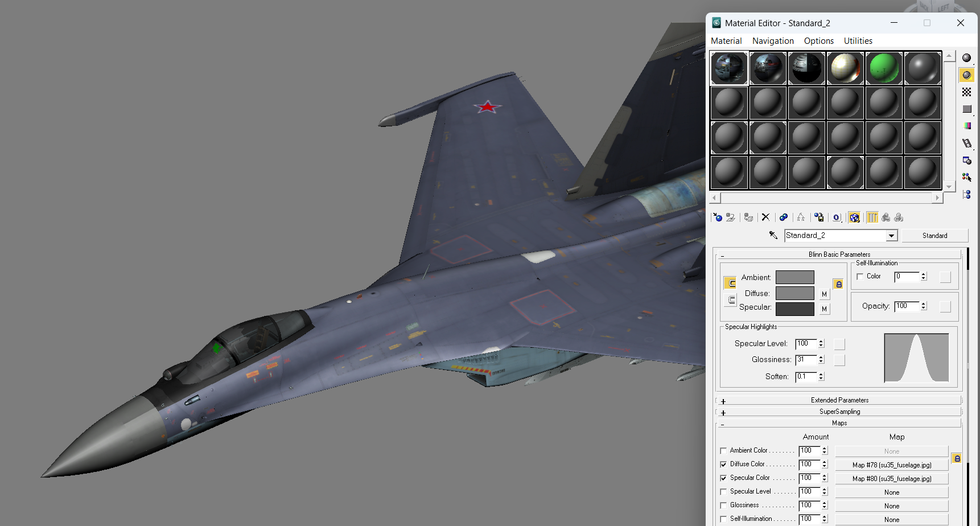Expand the SuperSampling rollout
This screenshot has width=980, height=526.
tap(839, 412)
